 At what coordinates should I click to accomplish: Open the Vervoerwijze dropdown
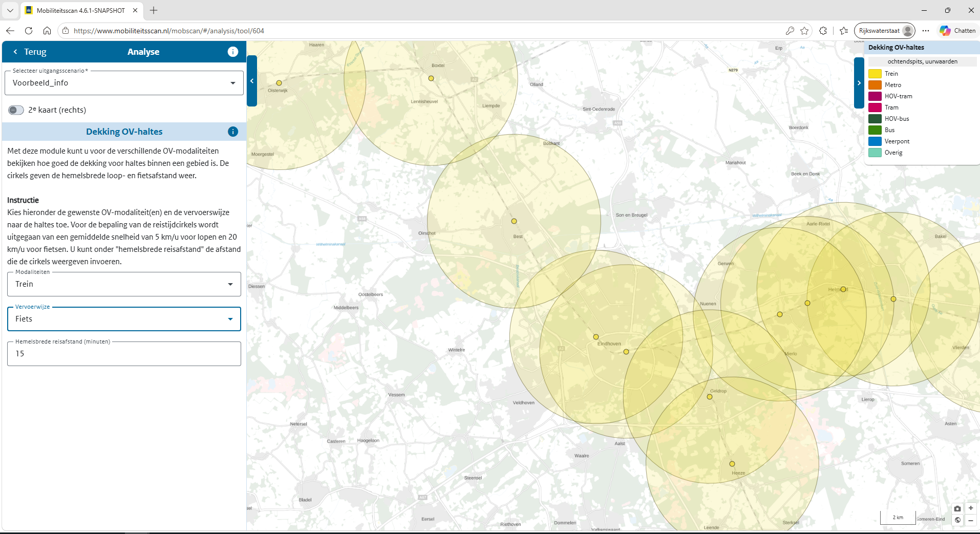click(124, 319)
